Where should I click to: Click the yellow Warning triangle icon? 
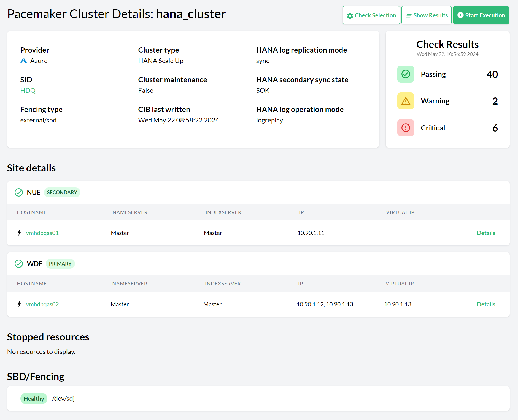pyautogui.click(x=406, y=101)
